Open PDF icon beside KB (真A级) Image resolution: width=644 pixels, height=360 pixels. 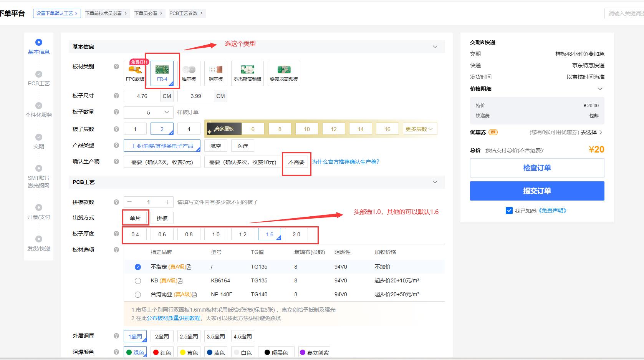(180, 281)
